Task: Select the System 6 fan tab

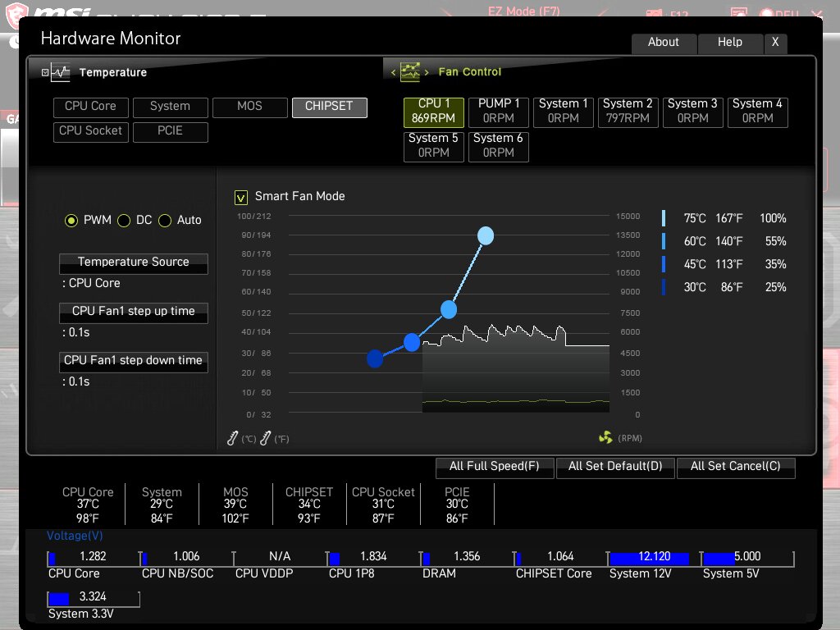Action: pyautogui.click(x=498, y=146)
